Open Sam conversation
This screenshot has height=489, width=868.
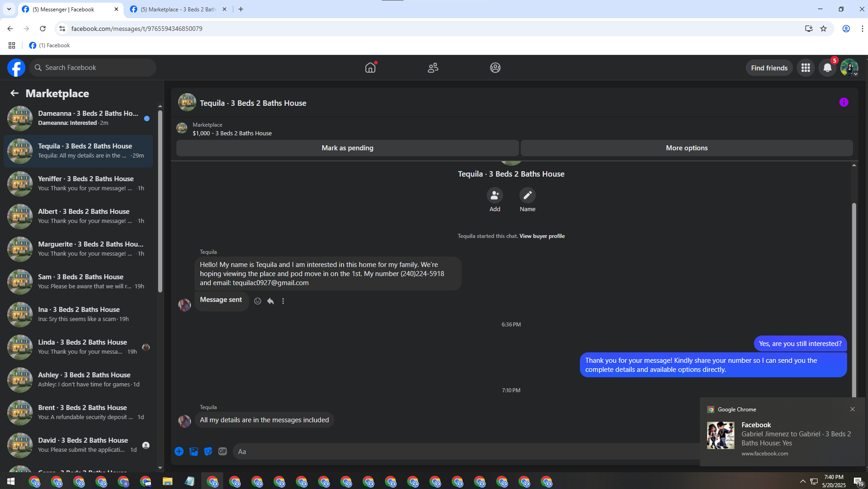coord(78,282)
